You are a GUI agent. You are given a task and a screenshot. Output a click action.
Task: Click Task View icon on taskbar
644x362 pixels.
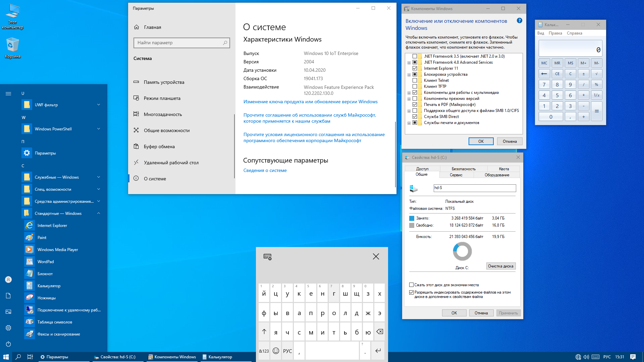click(x=30, y=357)
